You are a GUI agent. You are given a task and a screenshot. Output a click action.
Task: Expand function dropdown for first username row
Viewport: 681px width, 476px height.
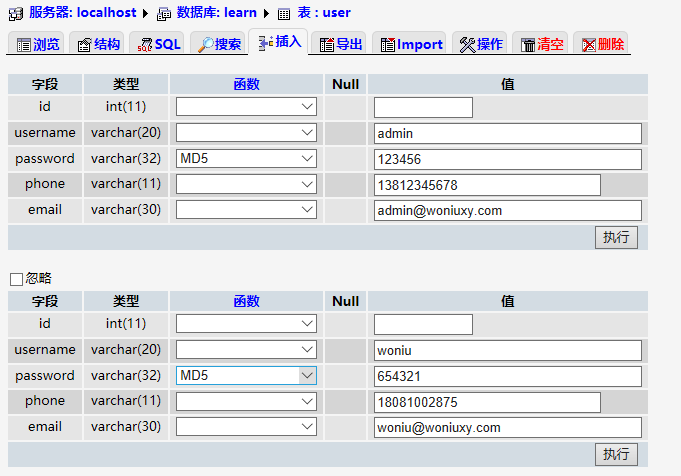click(246, 133)
